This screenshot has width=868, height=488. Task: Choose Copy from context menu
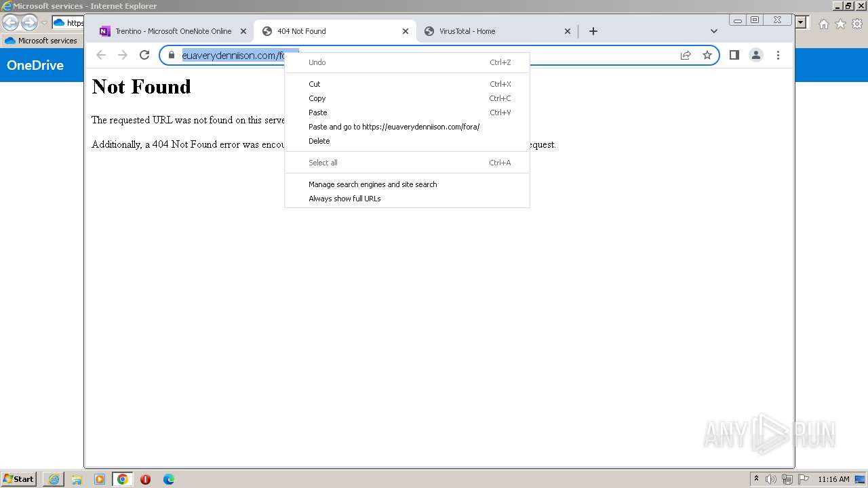[407, 98]
